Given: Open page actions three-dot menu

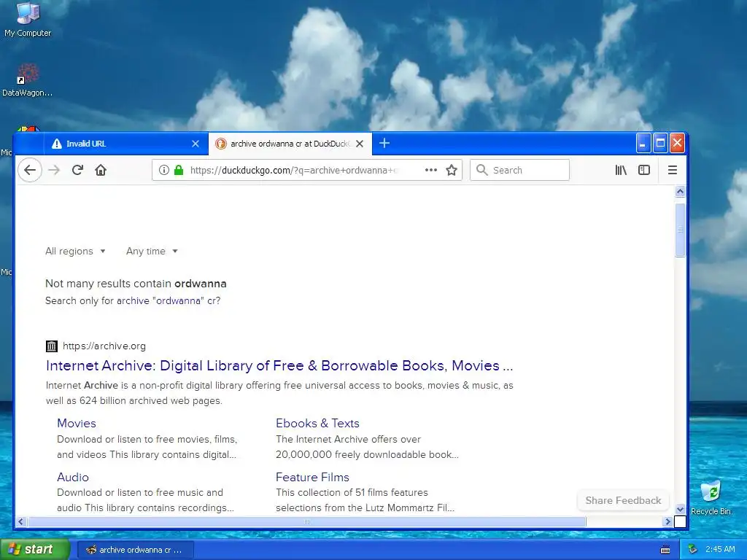Looking at the screenshot, I should [x=430, y=170].
